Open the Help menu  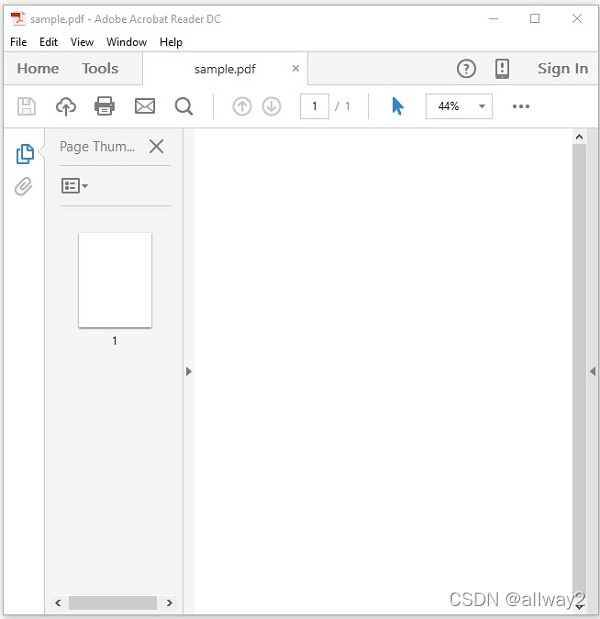(171, 42)
